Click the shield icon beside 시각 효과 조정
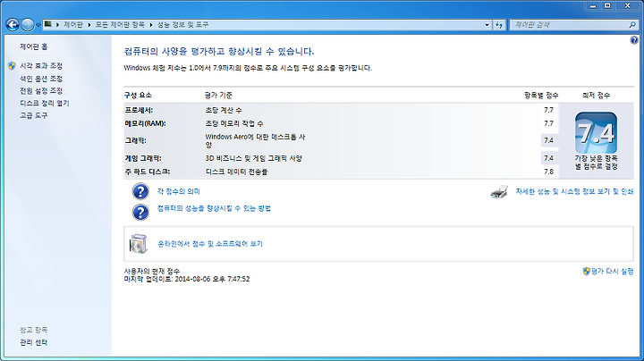This screenshot has width=644, height=361. click(x=12, y=65)
